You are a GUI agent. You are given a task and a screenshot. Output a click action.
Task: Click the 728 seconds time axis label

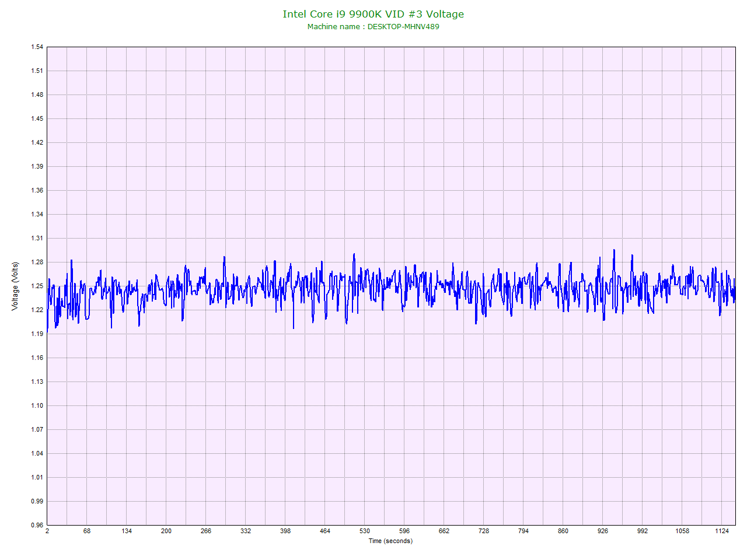coord(484,531)
